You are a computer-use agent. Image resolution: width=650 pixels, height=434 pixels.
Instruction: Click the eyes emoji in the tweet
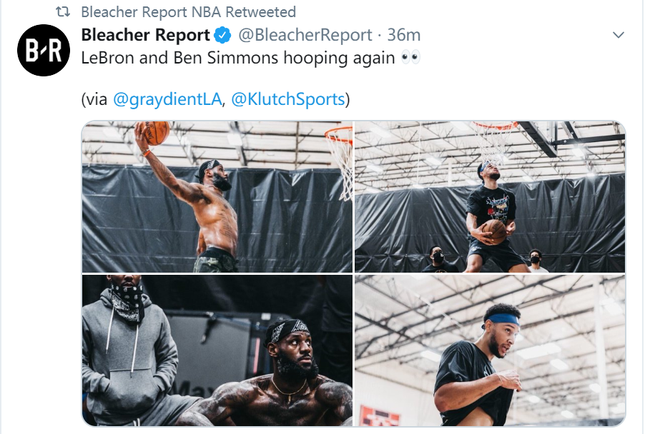coord(410,58)
